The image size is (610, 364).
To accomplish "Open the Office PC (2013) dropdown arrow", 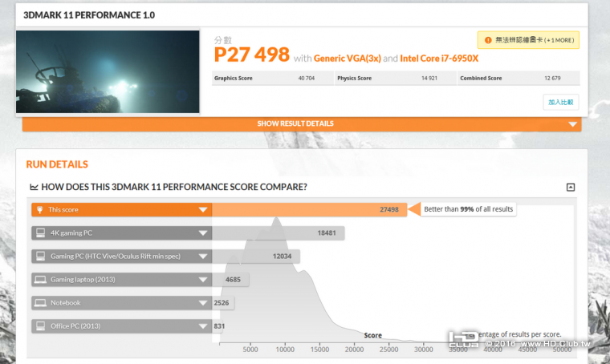I will tap(204, 326).
